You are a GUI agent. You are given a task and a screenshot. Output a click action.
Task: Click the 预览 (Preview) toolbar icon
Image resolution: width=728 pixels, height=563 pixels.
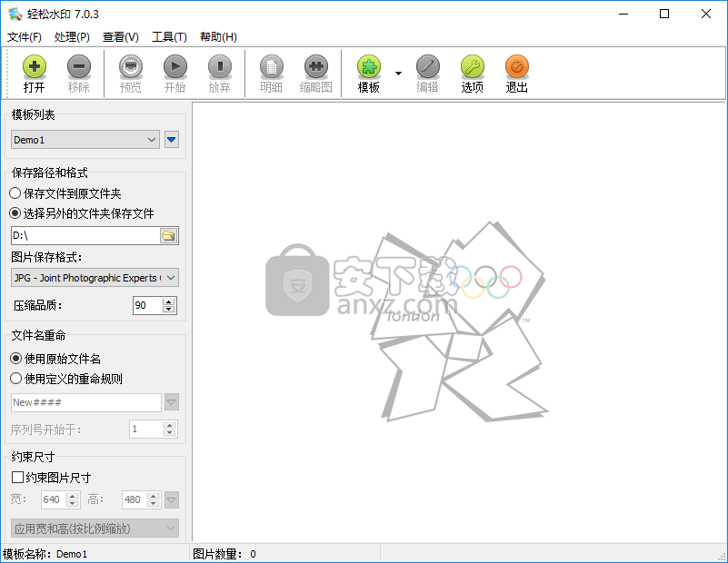tap(131, 67)
